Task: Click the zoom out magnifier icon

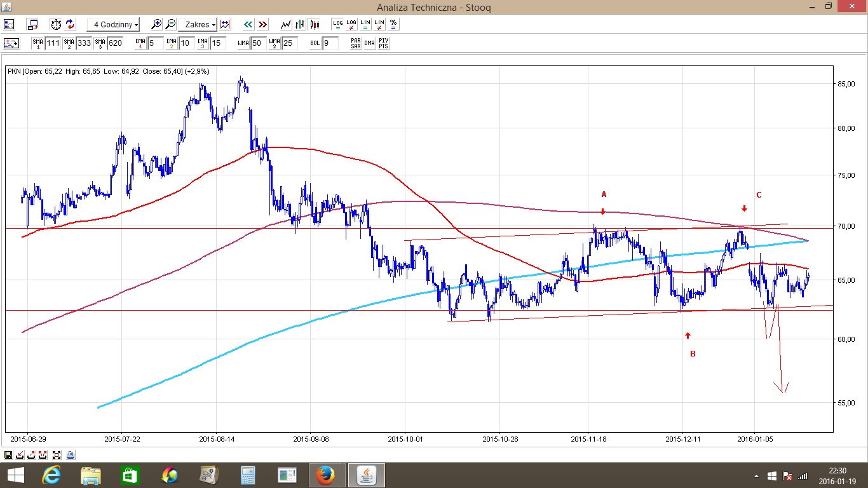Action: (x=170, y=24)
